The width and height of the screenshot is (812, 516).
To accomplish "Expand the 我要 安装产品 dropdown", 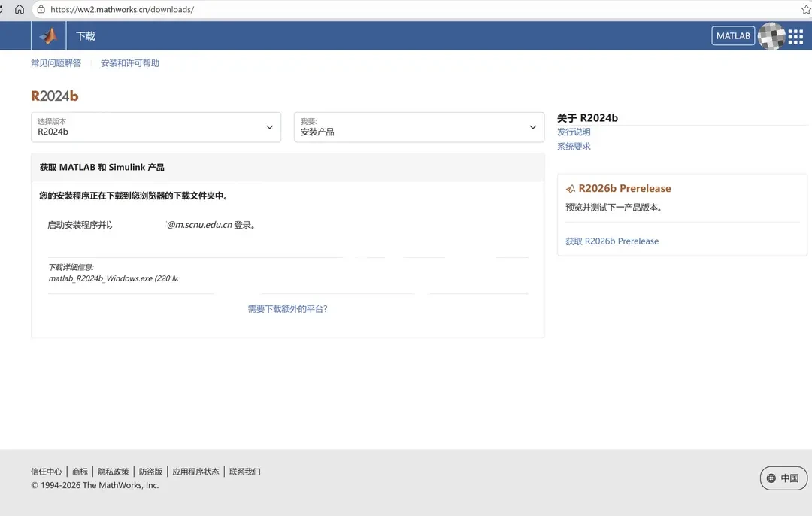I will [x=419, y=127].
